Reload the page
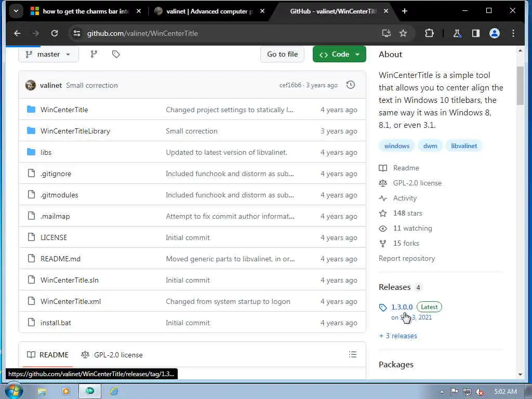 [54, 33]
